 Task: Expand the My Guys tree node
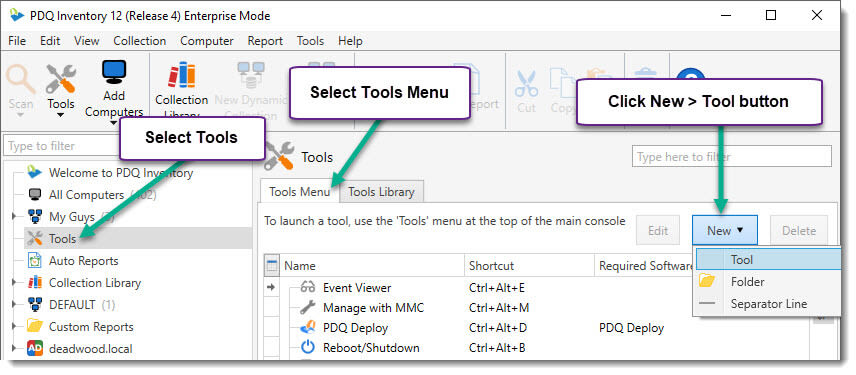click(x=14, y=217)
